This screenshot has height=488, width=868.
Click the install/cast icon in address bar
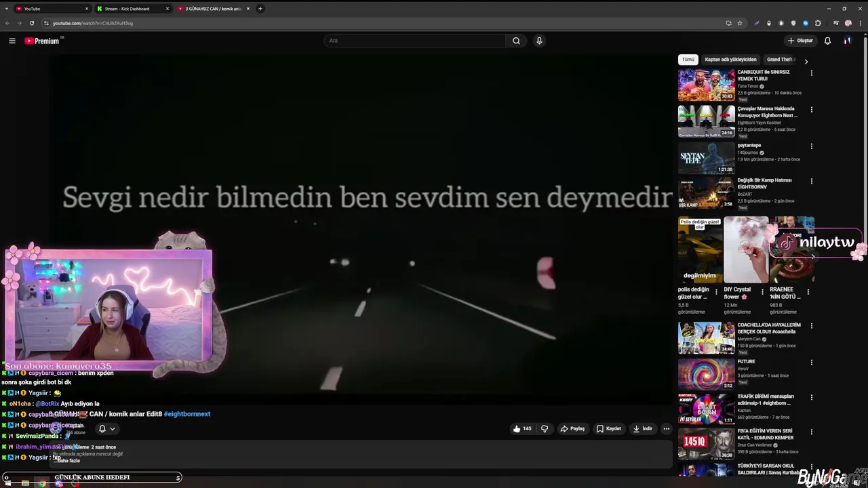[x=729, y=23]
